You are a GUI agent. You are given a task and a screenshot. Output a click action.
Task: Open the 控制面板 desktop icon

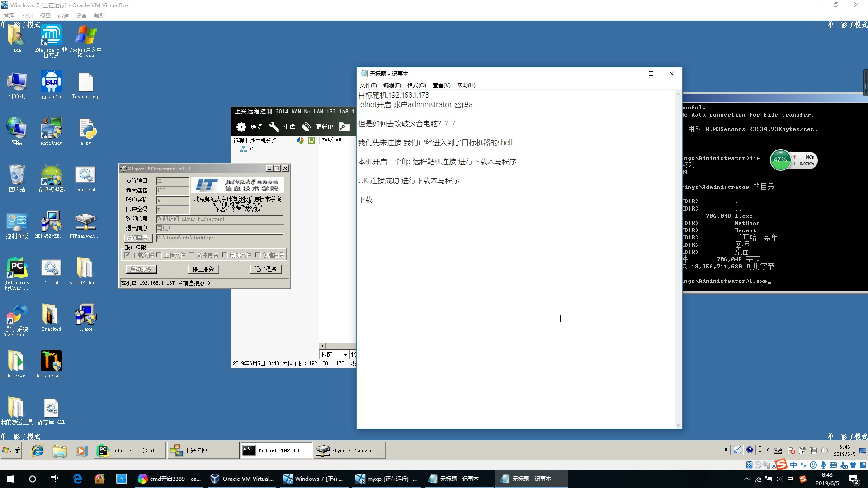pyautogui.click(x=17, y=225)
